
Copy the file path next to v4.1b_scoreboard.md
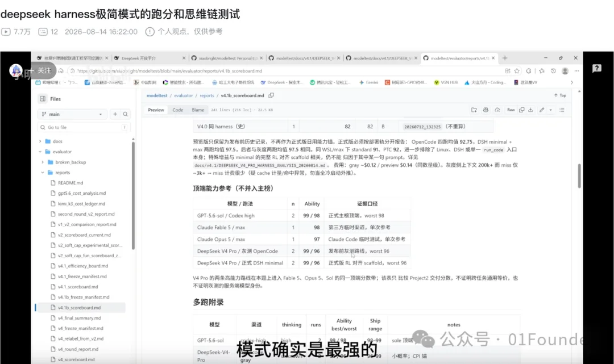pyautogui.click(x=271, y=95)
